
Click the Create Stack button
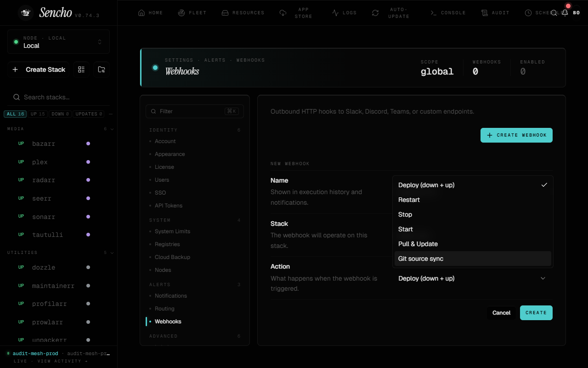(x=39, y=69)
